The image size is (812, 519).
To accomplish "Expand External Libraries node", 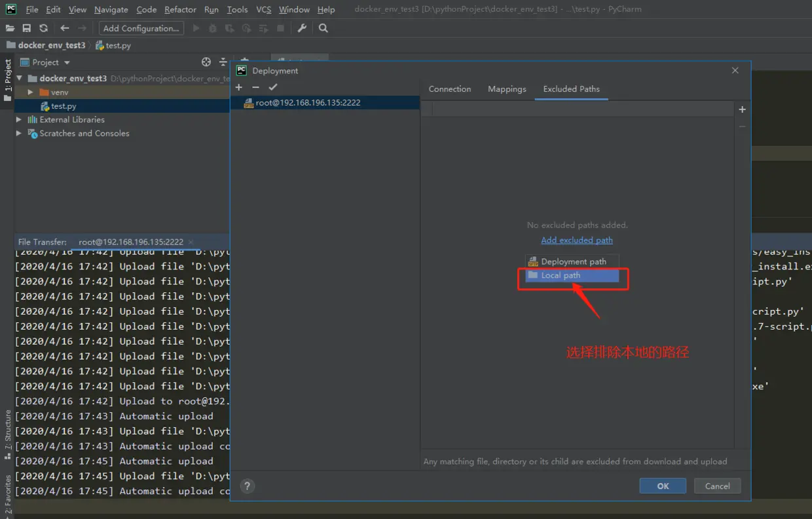I will pos(20,119).
